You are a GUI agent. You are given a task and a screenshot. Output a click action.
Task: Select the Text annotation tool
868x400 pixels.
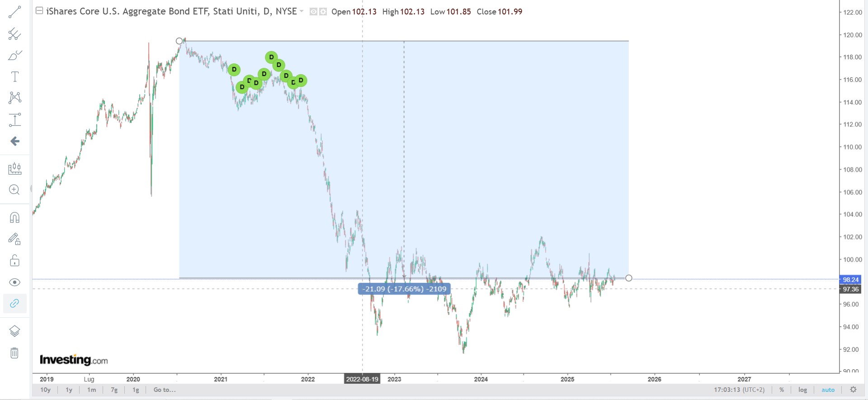[14, 77]
